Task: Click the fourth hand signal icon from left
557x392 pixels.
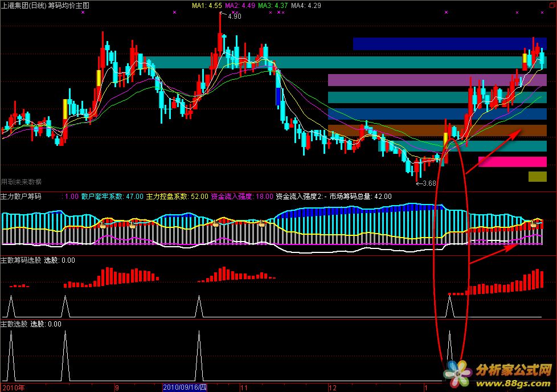Action: 262,223
